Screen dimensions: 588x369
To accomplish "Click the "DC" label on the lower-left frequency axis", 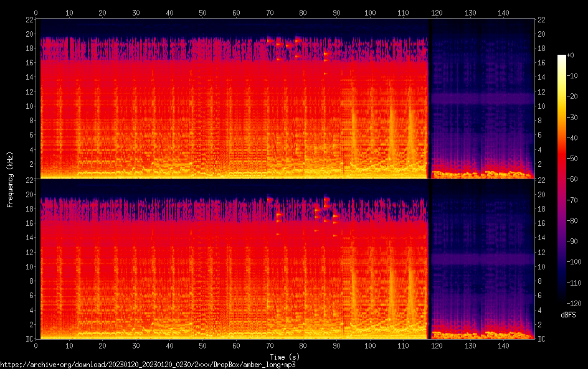I will click(28, 339).
